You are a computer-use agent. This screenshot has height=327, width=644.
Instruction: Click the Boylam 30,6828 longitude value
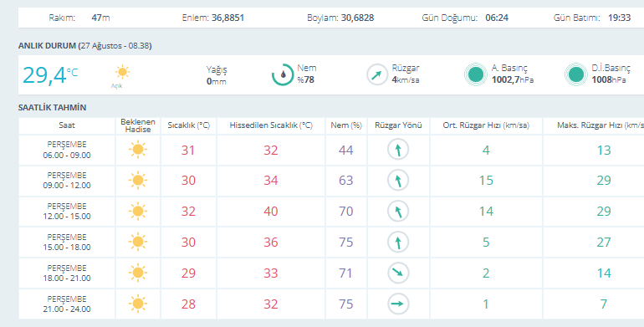click(x=357, y=18)
